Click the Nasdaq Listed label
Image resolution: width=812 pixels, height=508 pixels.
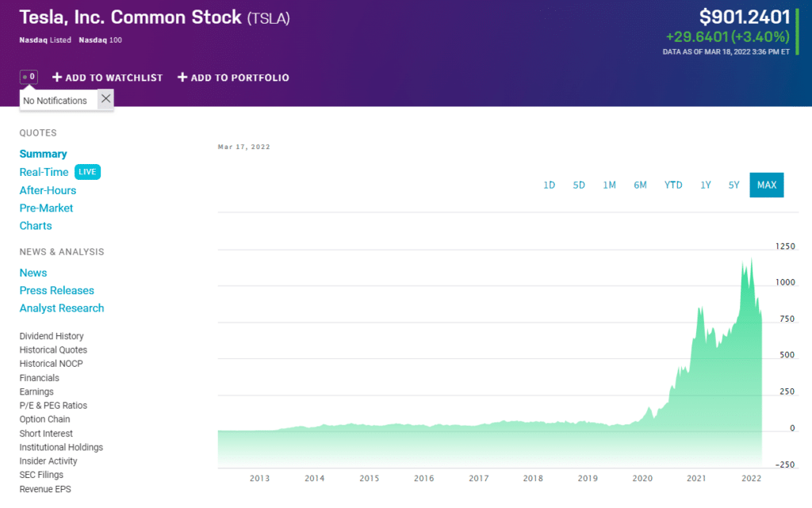(x=45, y=40)
